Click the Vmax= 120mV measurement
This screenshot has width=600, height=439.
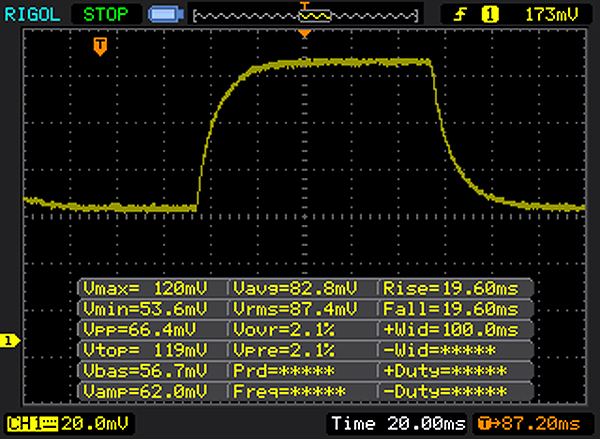145,288
